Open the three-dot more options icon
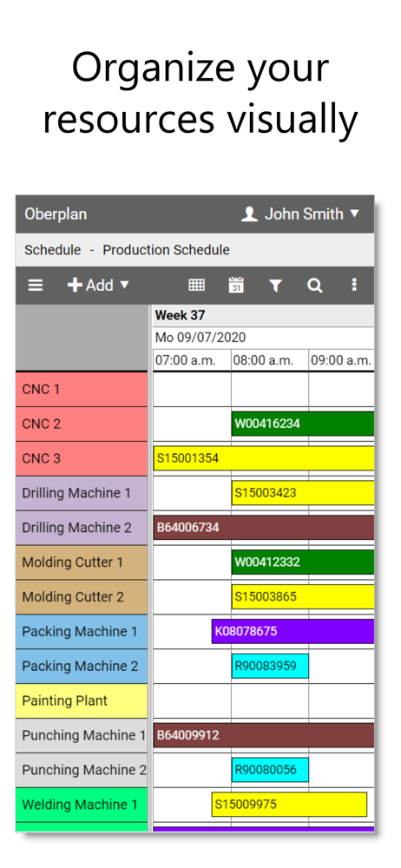The height and width of the screenshot is (868, 401). 354,285
